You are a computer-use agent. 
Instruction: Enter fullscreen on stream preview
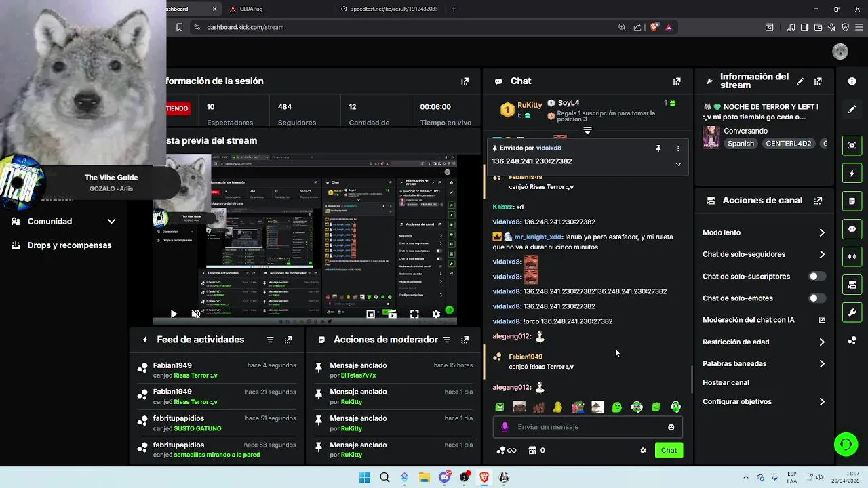(414, 314)
